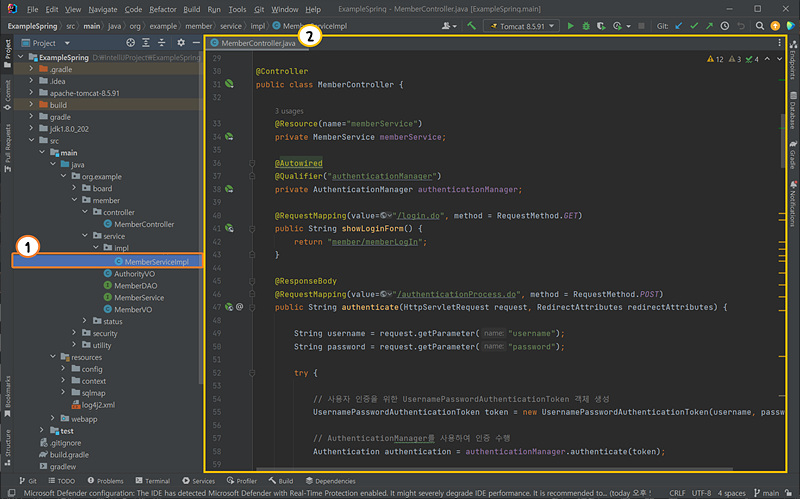Commit changes using Git checkmark icon
The image size is (800, 499).
(x=694, y=26)
